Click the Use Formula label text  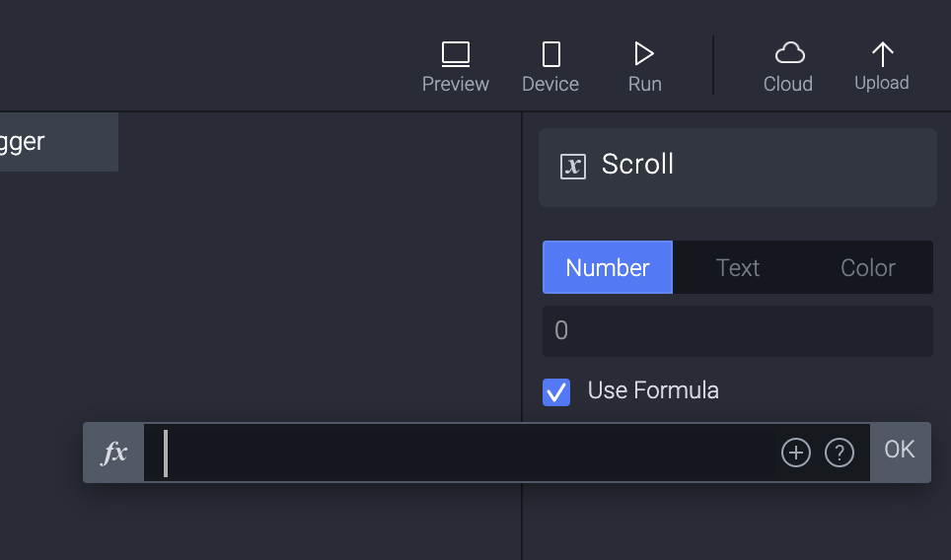pos(653,390)
